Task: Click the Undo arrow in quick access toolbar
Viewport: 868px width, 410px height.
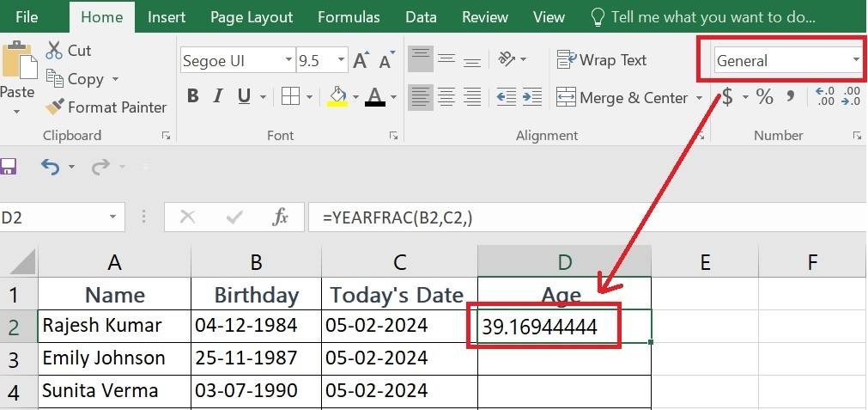Action: point(50,166)
